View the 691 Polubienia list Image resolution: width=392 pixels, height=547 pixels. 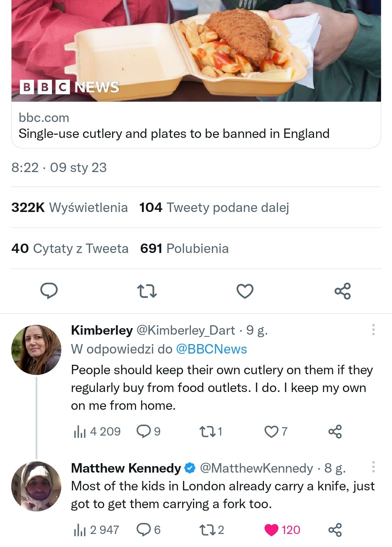point(184,249)
